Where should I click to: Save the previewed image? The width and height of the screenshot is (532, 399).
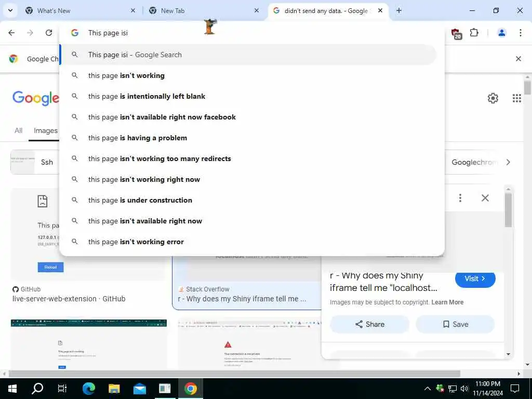[x=455, y=324]
